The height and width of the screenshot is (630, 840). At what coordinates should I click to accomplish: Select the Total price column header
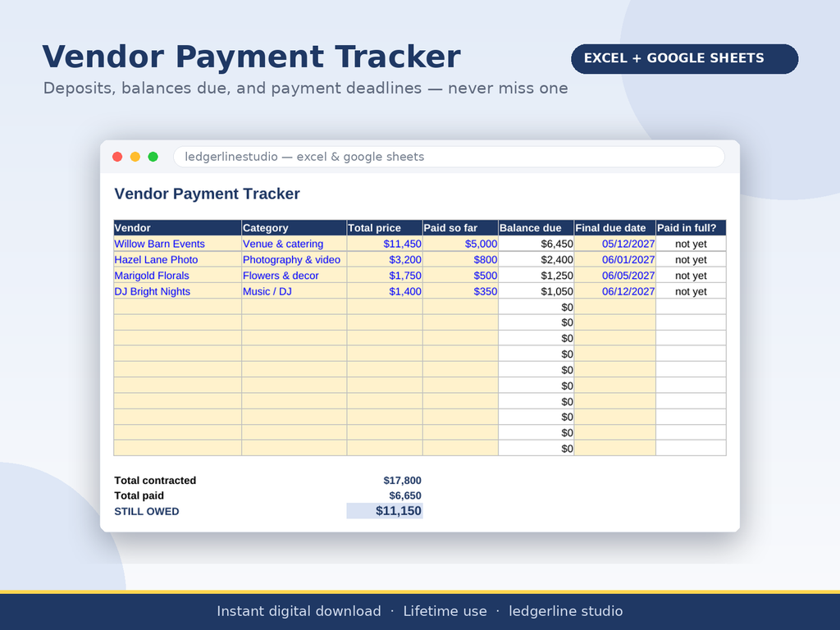click(x=385, y=228)
